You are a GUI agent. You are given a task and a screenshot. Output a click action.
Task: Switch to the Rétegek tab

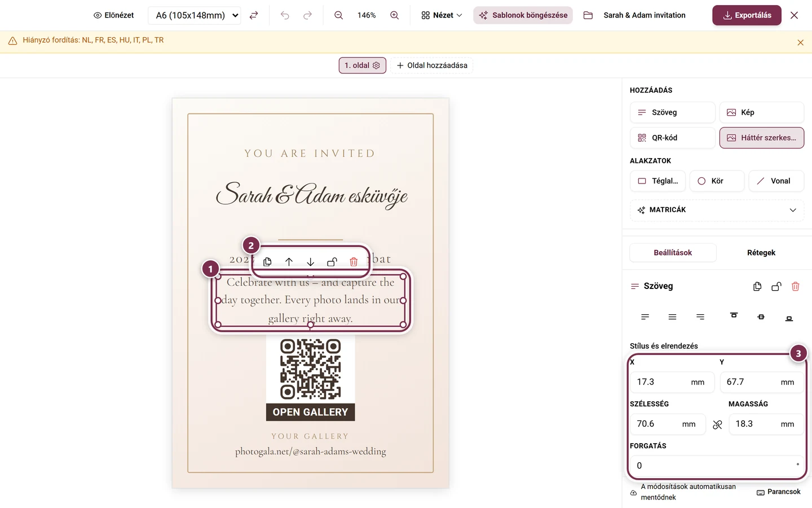tap(761, 253)
